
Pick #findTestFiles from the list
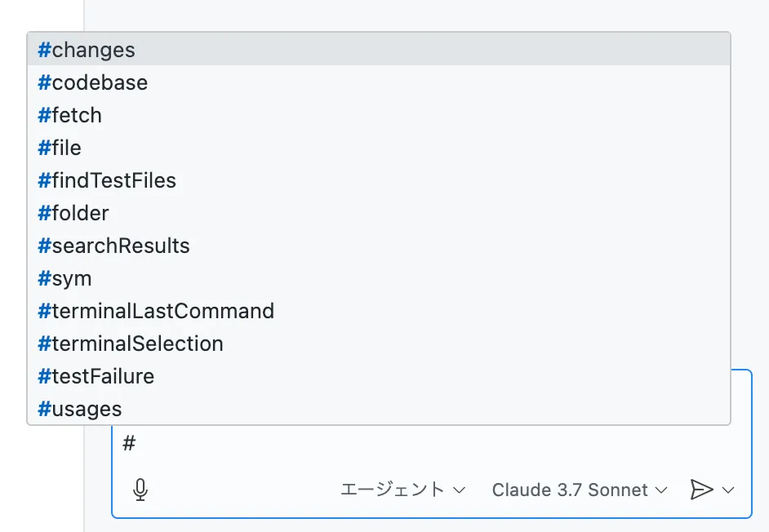(107, 180)
